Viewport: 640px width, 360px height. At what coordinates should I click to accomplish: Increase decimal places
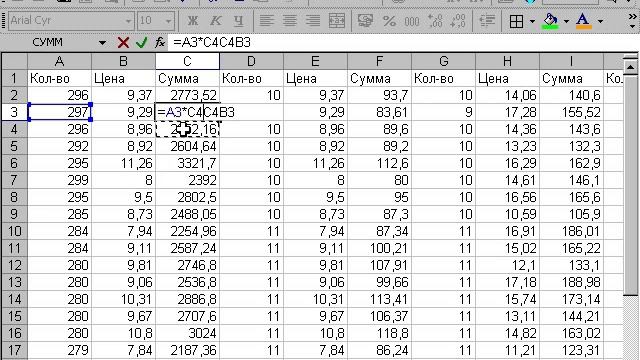(x=435, y=20)
